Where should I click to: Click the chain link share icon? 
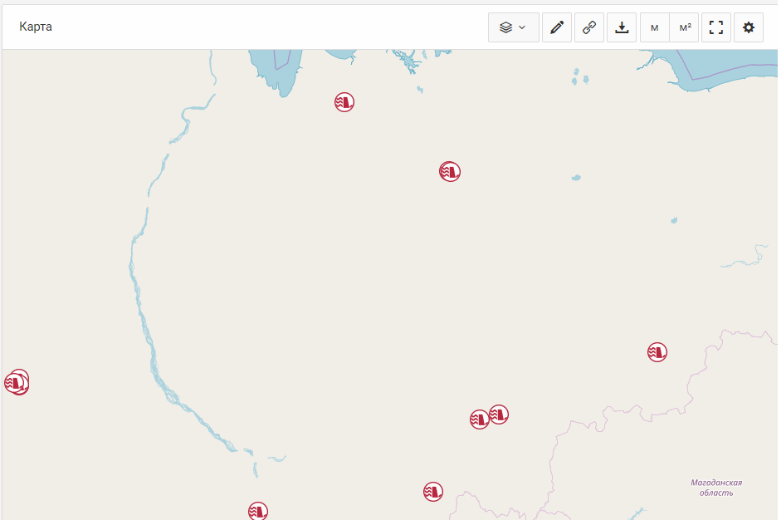coord(589,27)
